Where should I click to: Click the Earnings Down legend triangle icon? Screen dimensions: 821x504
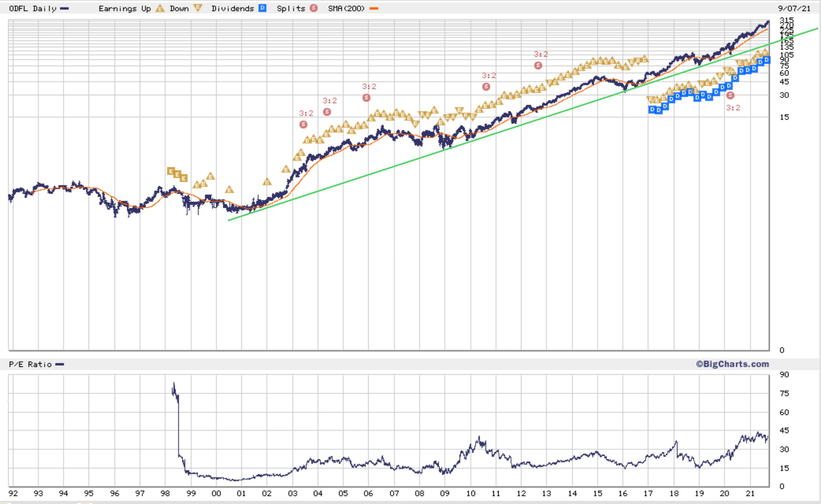coord(198,9)
